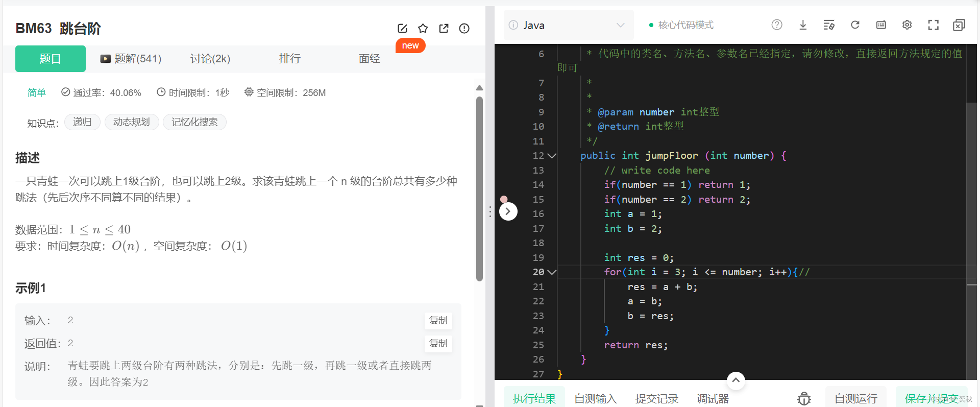Expand the results panel up-arrow button
980x407 pixels.
pyautogui.click(x=736, y=380)
